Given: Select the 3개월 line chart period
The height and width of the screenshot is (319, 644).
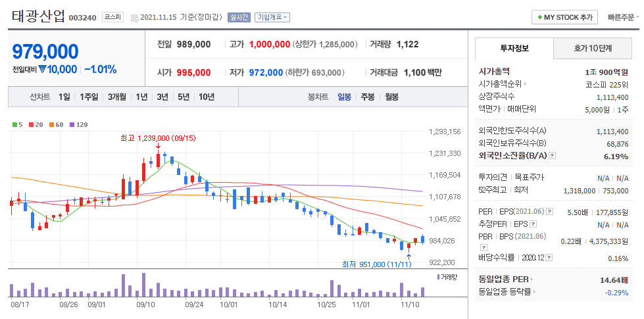Looking at the screenshot, I should (117, 97).
